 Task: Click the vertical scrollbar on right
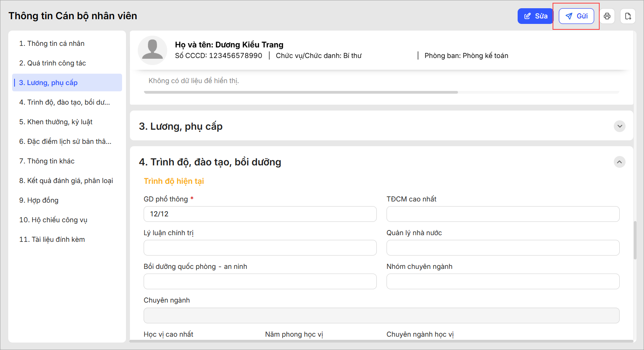(635, 240)
